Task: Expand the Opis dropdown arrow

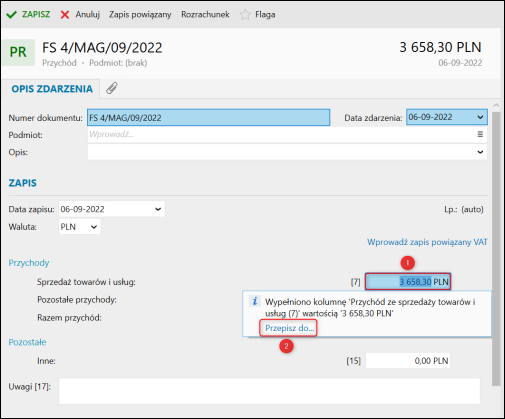Action: (x=480, y=152)
